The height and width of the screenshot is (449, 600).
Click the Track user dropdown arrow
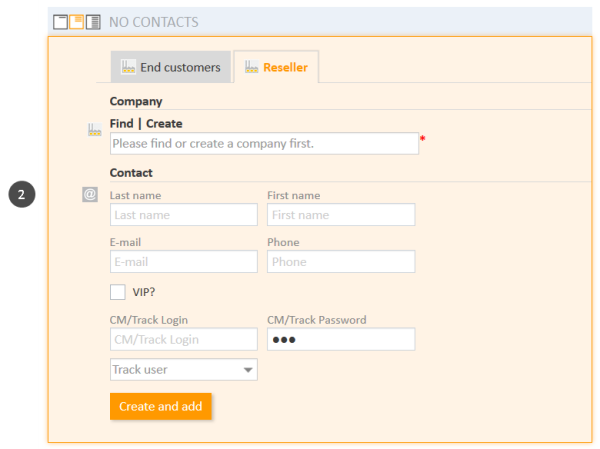pyautogui.click(x=248, y=370)
